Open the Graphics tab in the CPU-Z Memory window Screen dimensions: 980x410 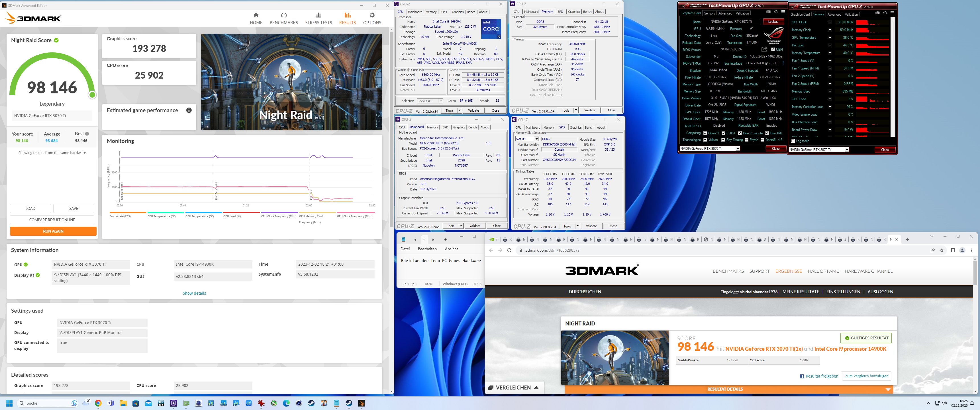coord(574,12)
